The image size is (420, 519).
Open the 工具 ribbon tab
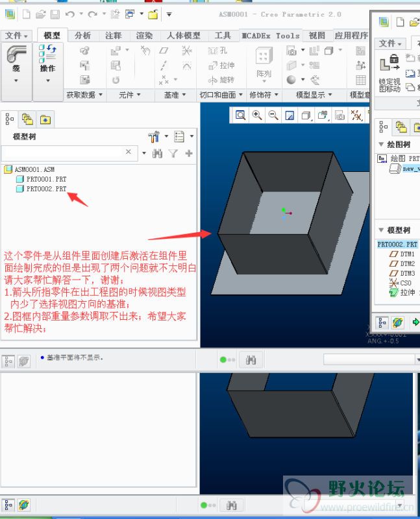pos(223,36)
